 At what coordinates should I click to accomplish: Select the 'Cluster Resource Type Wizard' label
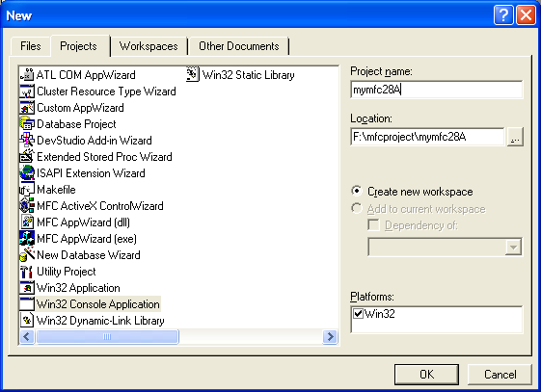point(106,91)
